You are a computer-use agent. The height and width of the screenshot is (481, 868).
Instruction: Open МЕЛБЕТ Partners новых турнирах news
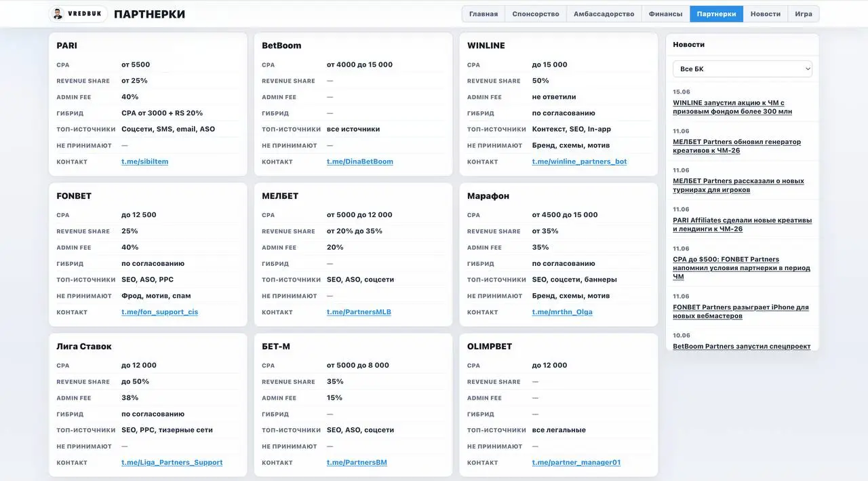point(738,185)
